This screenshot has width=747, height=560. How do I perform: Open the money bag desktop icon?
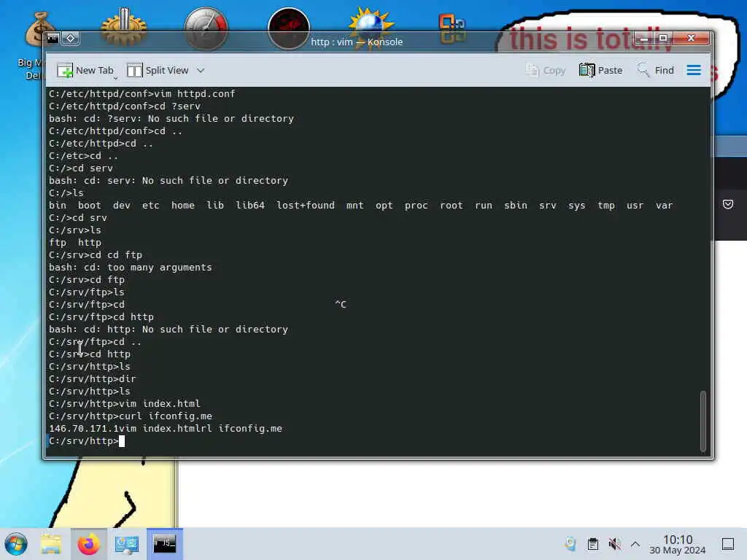(40, 29)
